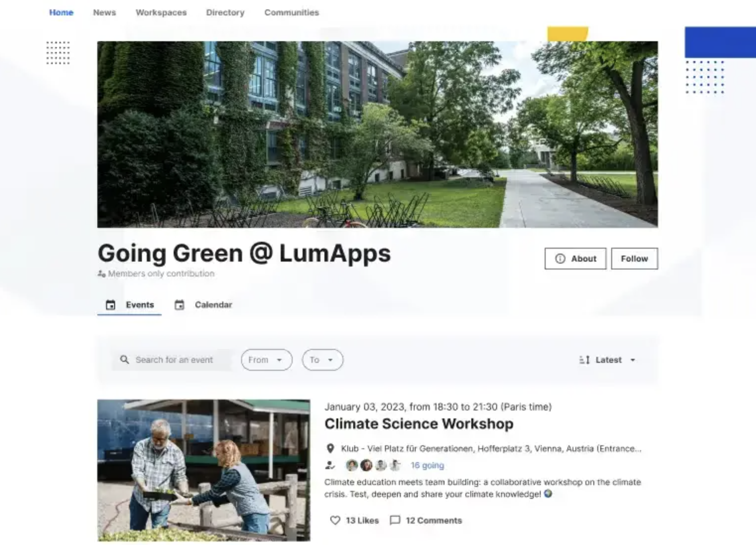Click the search magnifier icon
The width and height of the screenshot is (756, 545).
[x=125, y=359]
